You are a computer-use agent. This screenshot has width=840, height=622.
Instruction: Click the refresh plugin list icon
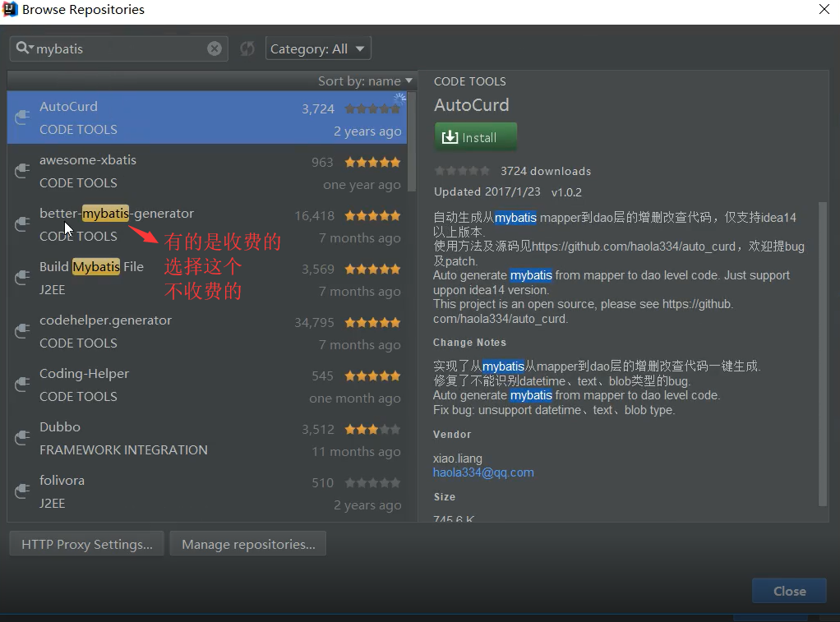click(x=247, y=48)
